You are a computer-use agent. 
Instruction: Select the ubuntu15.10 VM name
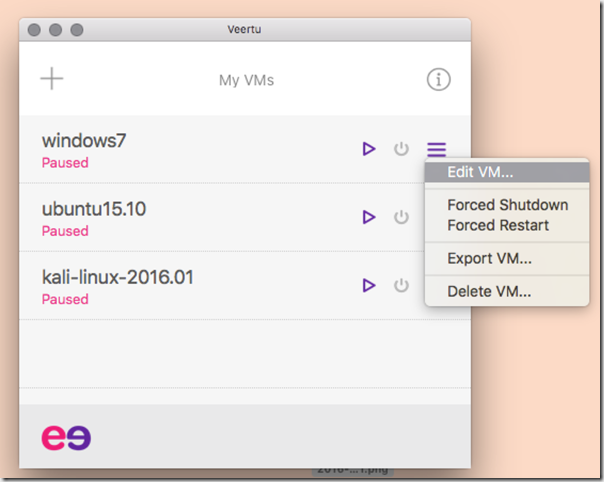[94, 209]
